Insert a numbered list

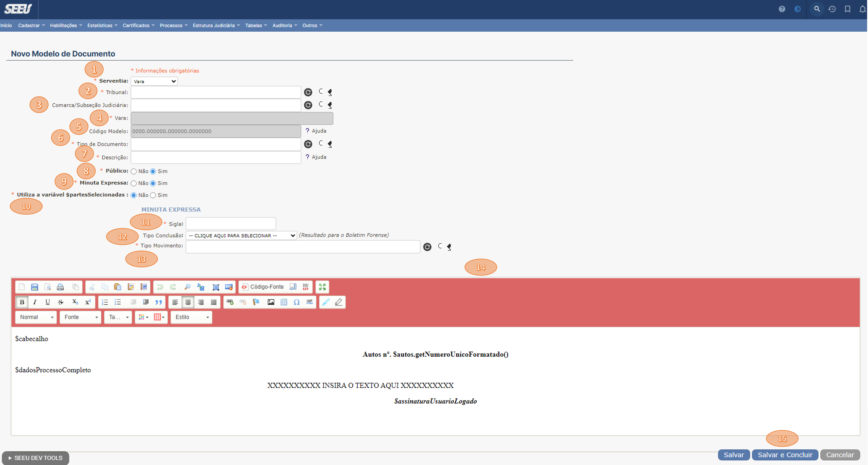tap(105, 302)
